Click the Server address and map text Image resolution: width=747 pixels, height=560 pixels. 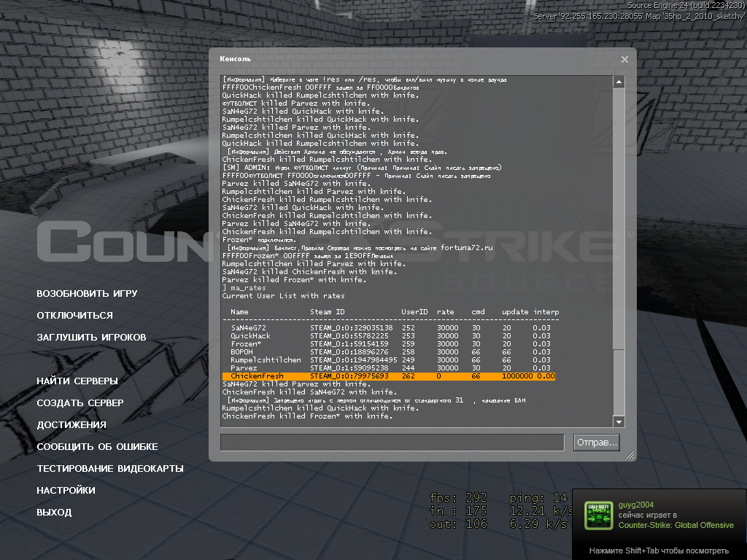[639, 16]
